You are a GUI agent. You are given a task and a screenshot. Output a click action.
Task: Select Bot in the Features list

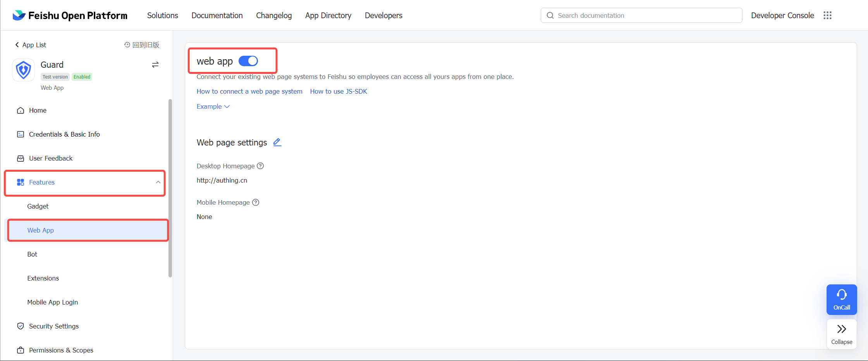[32, 254]
